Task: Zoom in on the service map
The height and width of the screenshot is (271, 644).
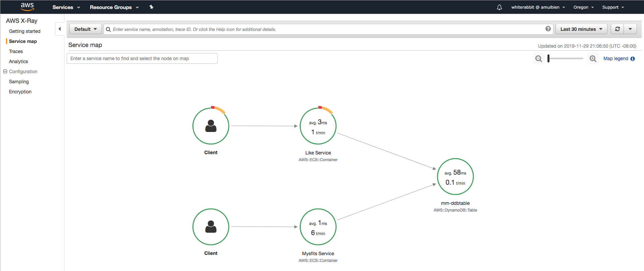Action: (x=593, y=59)
